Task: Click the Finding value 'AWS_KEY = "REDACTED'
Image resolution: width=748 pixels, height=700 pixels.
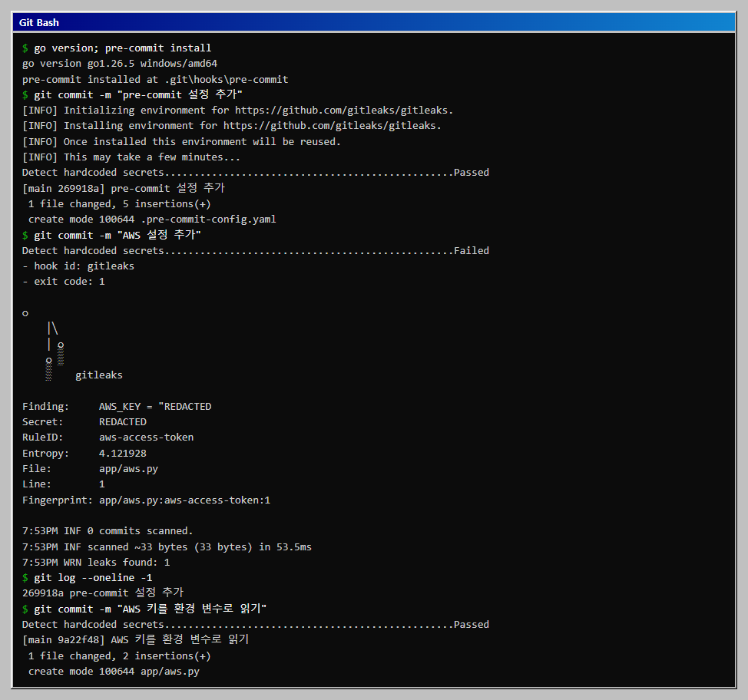Action: (155, 406)
